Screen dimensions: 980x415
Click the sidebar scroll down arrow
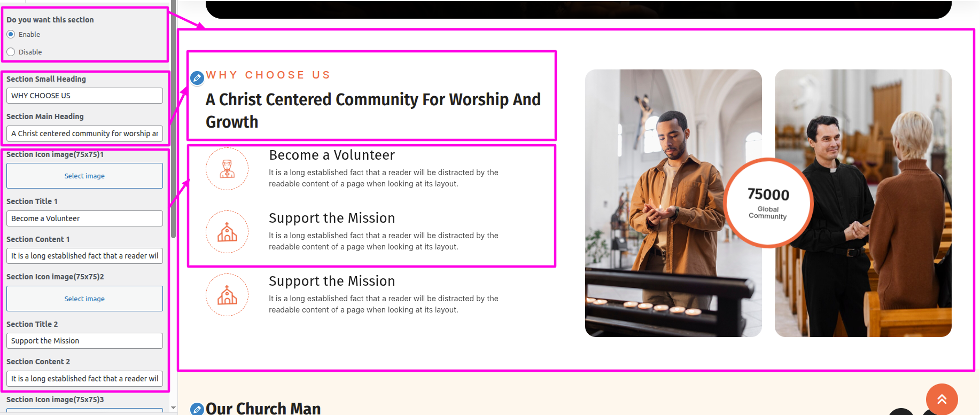(173, 408)
